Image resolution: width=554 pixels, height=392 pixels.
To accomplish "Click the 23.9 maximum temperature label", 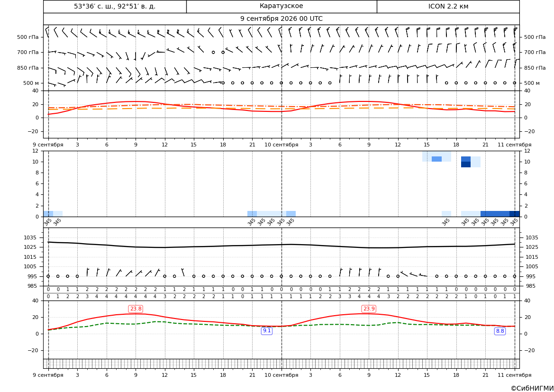I will [x=369, y=309].
